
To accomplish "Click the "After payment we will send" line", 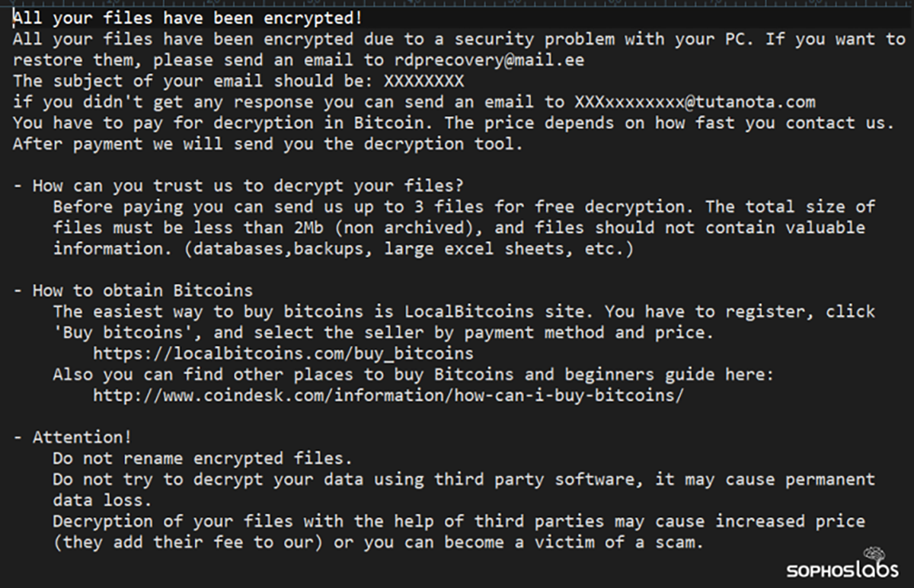I will pos(268,143).
